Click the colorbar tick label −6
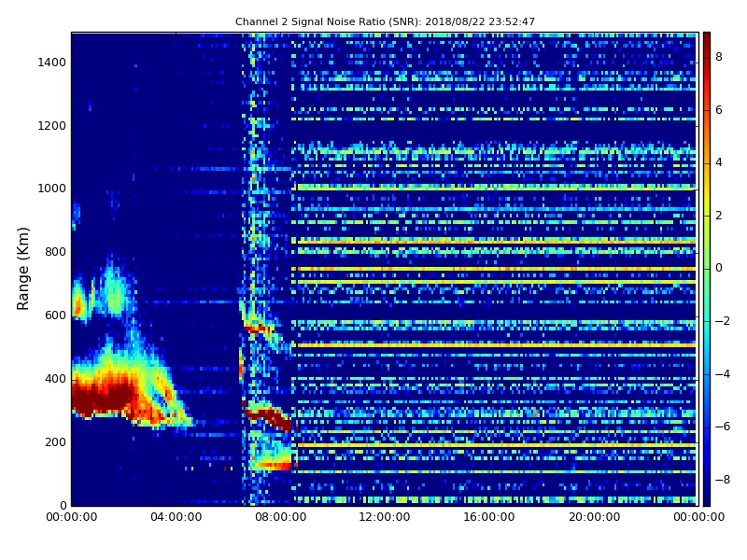747x560 pixels. 723,427
